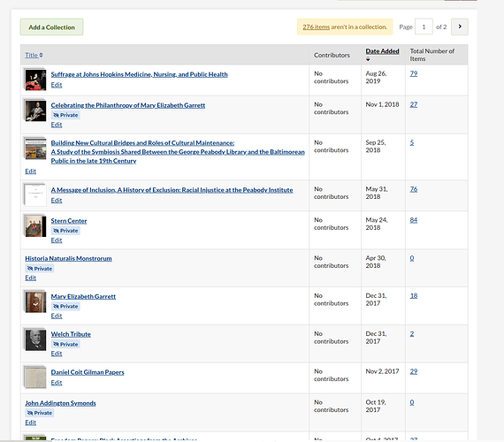View the 79 items in Suffrage collection
The height and width of the screenshot is (442, 504).
pos(413,73)
